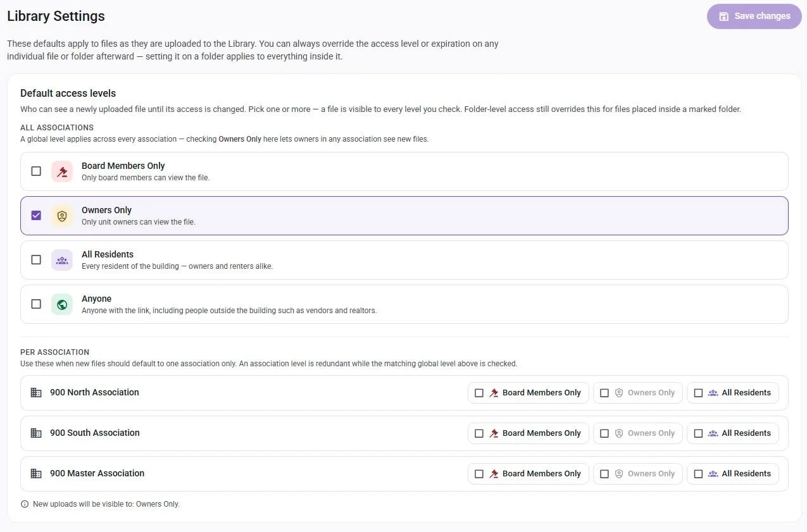Viewport: 807px width, 532px height.
Task: Click shield icon in 900 Master Owners Only chip
Action: [619, 474]
